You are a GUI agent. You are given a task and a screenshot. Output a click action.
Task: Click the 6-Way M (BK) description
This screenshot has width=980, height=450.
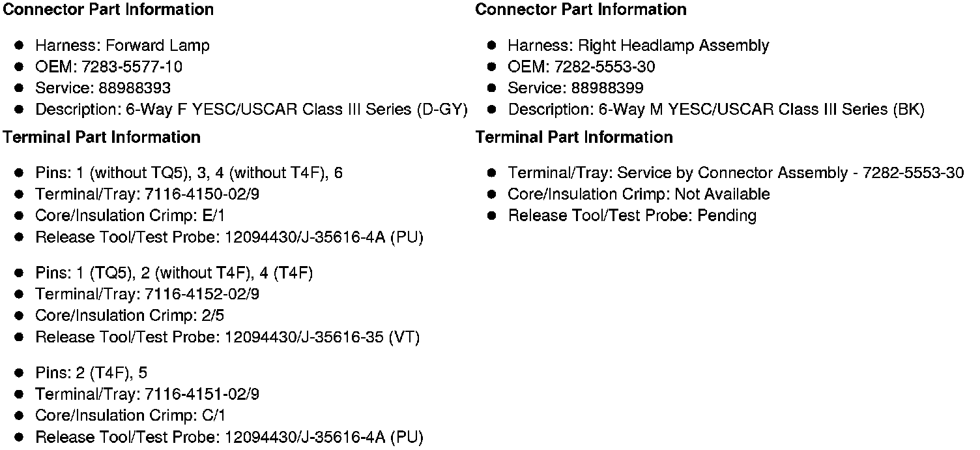715,110
